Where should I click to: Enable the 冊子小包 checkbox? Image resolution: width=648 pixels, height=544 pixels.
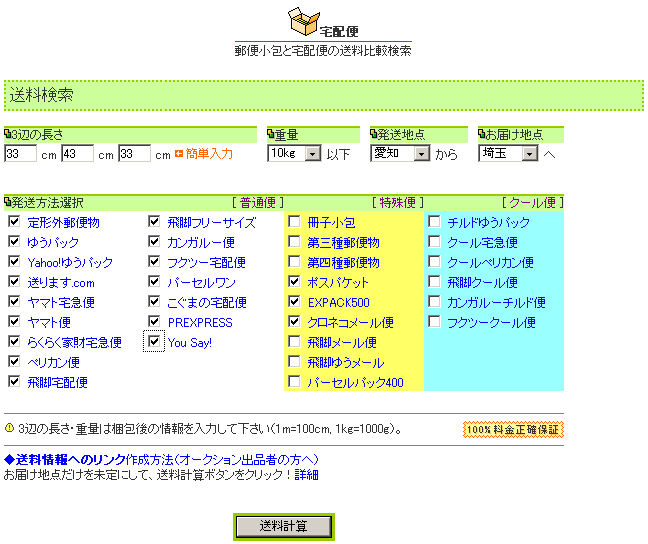pos(294,222)
